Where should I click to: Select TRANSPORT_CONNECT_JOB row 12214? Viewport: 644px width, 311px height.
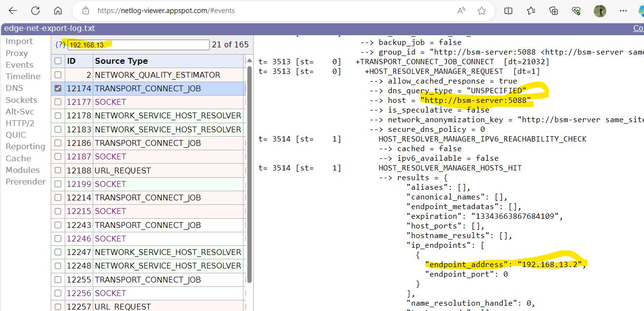coord(148,198)
